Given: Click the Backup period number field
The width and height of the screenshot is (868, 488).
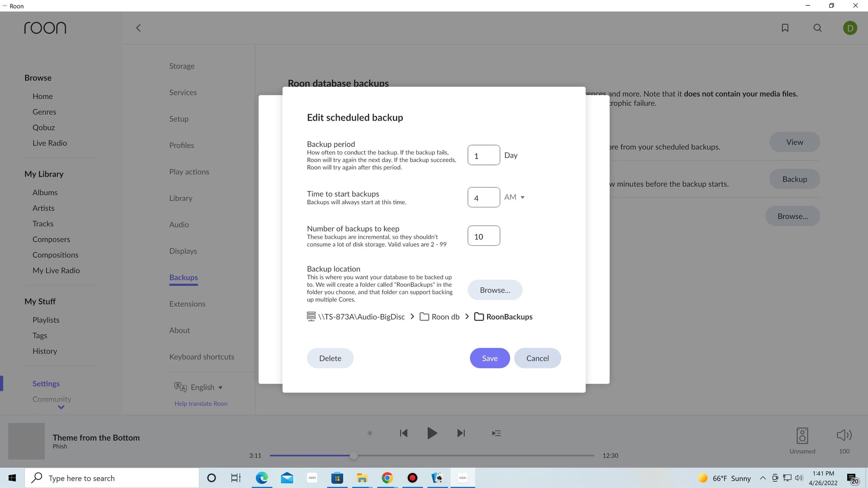Looking at the screenshot, I should 484,155.
